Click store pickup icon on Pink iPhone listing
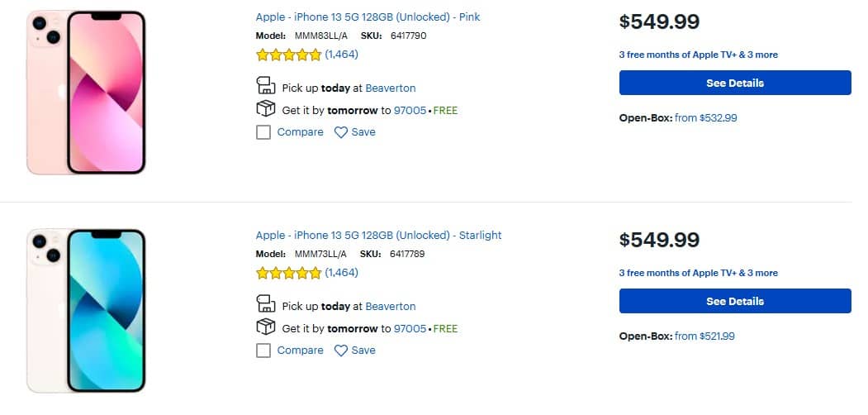Viewport: 868px width, 415px height. 265,86
